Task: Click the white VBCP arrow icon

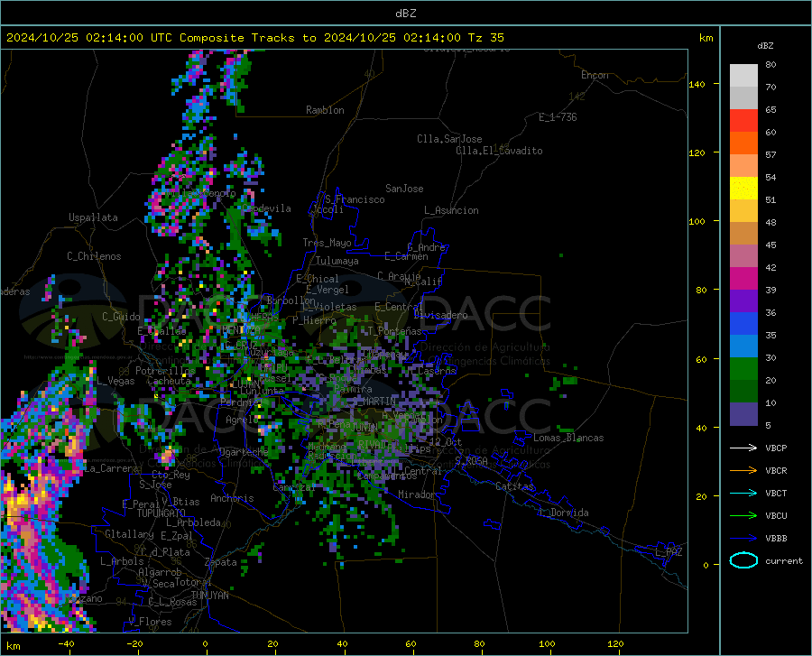Action: [743, 448]
